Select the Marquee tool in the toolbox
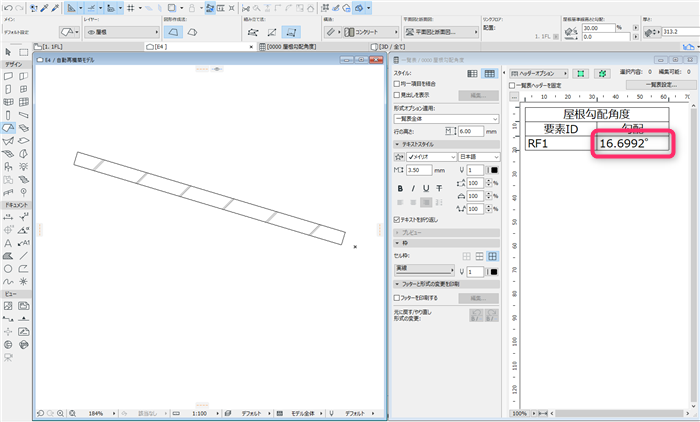The width and height of the screenshot is (700, 422). pyautogui.click(x=24, y=52)
